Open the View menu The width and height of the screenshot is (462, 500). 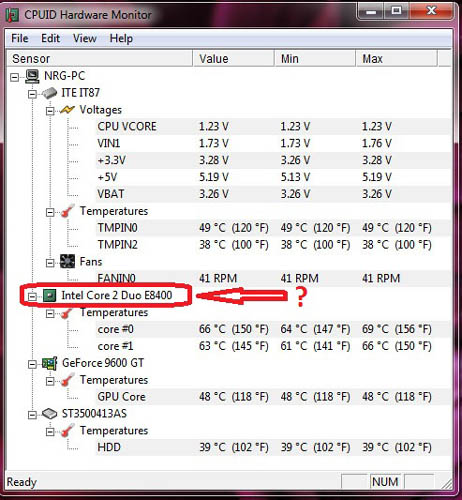pos(85,38)
